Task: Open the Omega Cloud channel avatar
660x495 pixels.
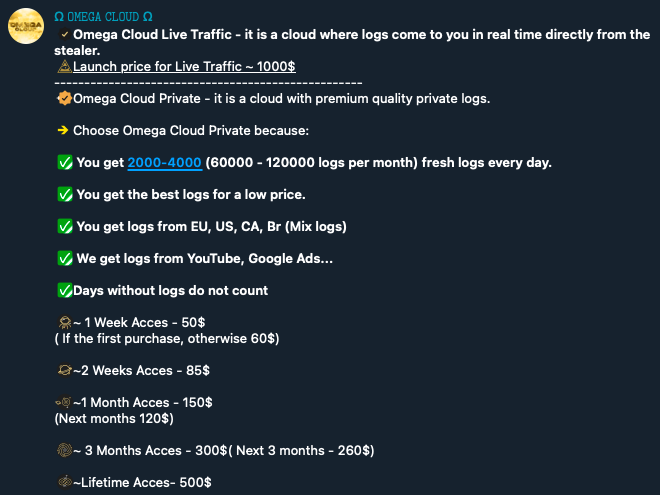Action: pyautogui.click(x=26, y=26)
